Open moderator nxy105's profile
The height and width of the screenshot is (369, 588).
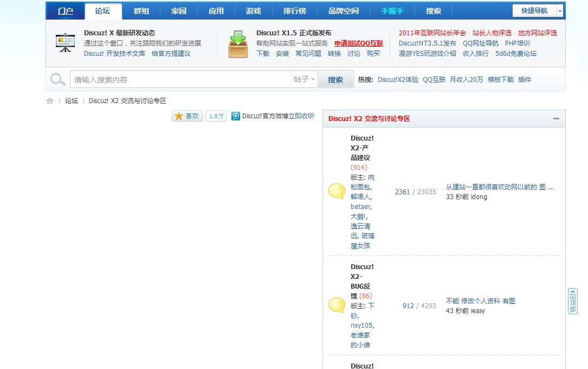(362, 326)
